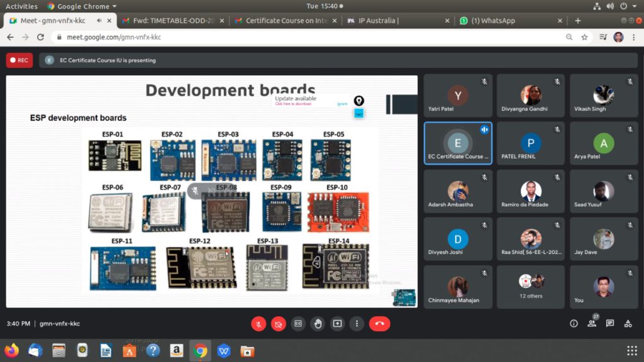Click the Present now screen share icon
The image size is (644, 362).
pyautogui.click(x=338, y=324)
